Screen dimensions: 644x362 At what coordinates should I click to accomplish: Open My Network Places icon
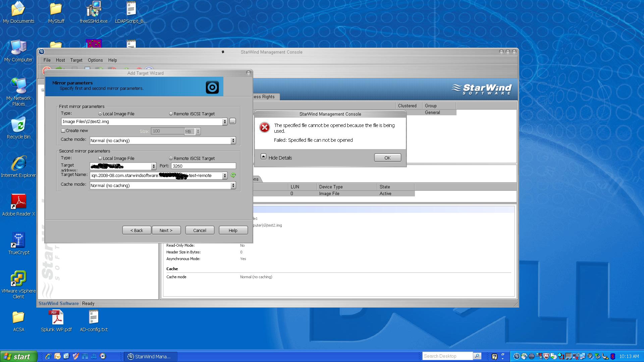point(18,92)
